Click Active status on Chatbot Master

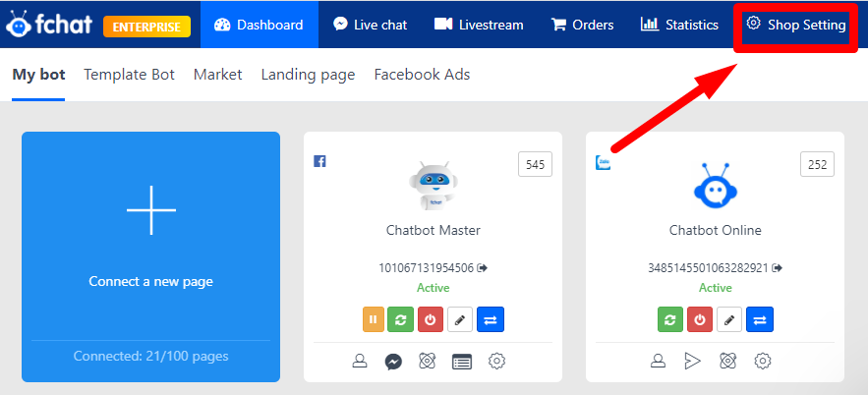click(433, 288)
